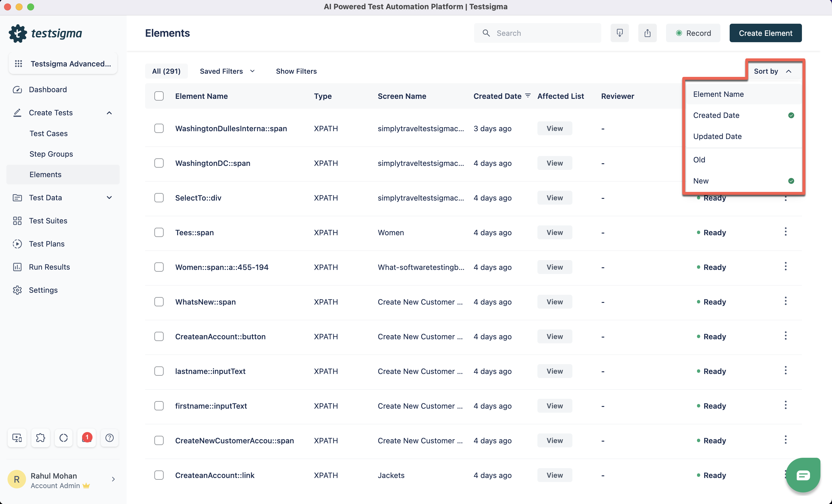This screenshot has height=504, width=832.
Task: Click the Show Filters button
Action: click(296, 71)
